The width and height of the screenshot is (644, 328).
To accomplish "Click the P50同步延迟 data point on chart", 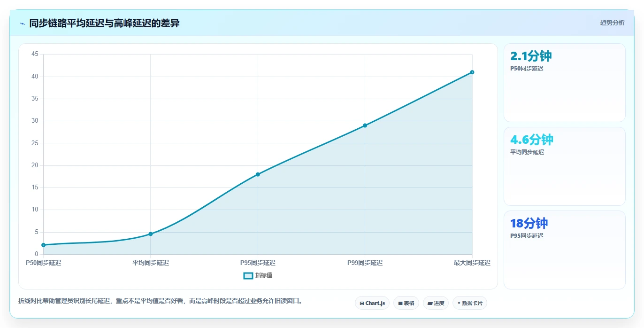I will (43, 245).
